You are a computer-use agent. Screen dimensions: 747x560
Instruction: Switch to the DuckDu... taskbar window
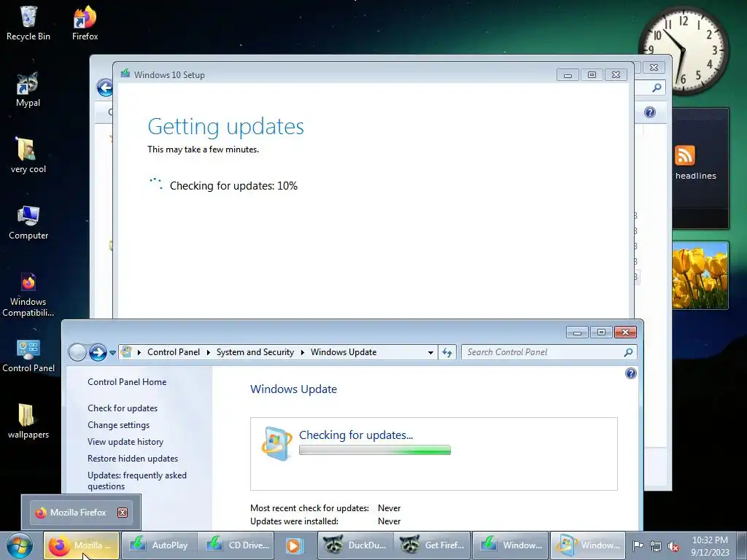tap(355, 545)
